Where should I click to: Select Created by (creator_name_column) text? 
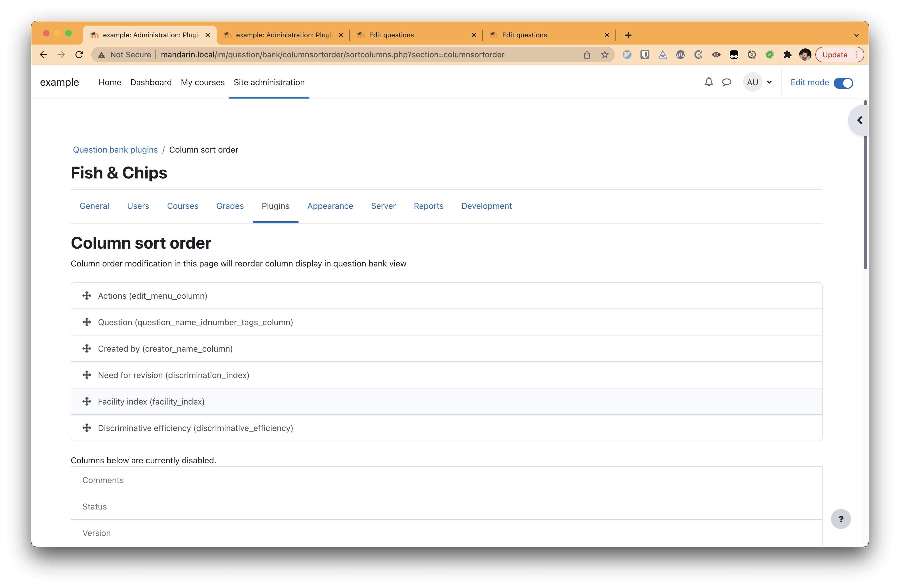tap(165, 349)
